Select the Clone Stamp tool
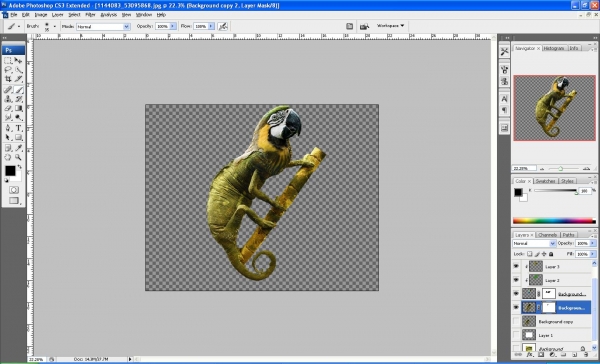 tap(8, 99)
